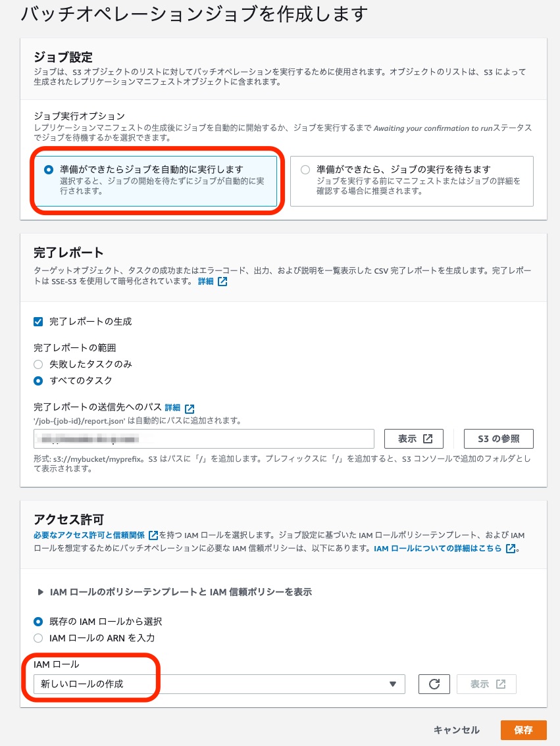Viewport: 560px width, 746px height.
Task: Toggle the 完了レポートの生成 checkbox
Action: point(38,322)
